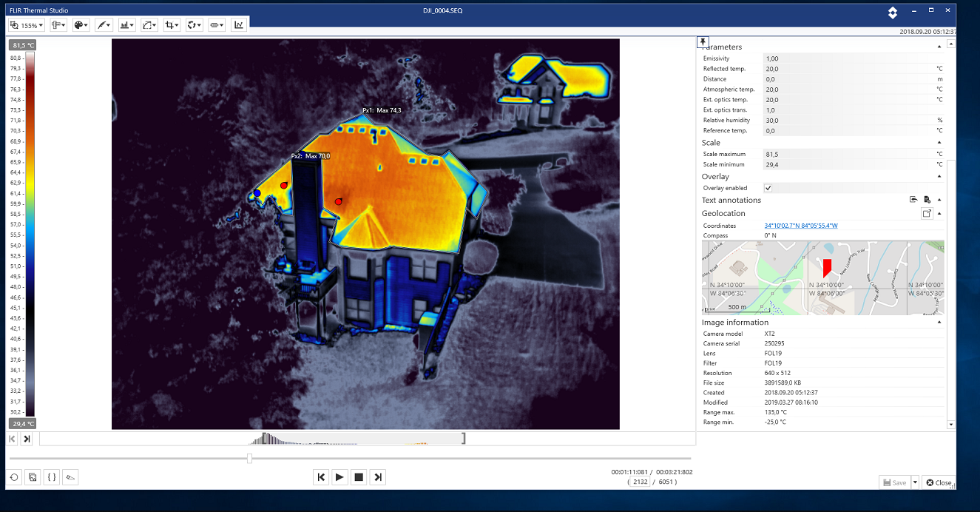The image size is (980, 512).
Task: Jump to last frame of sequence
Action: coord(378,477)
